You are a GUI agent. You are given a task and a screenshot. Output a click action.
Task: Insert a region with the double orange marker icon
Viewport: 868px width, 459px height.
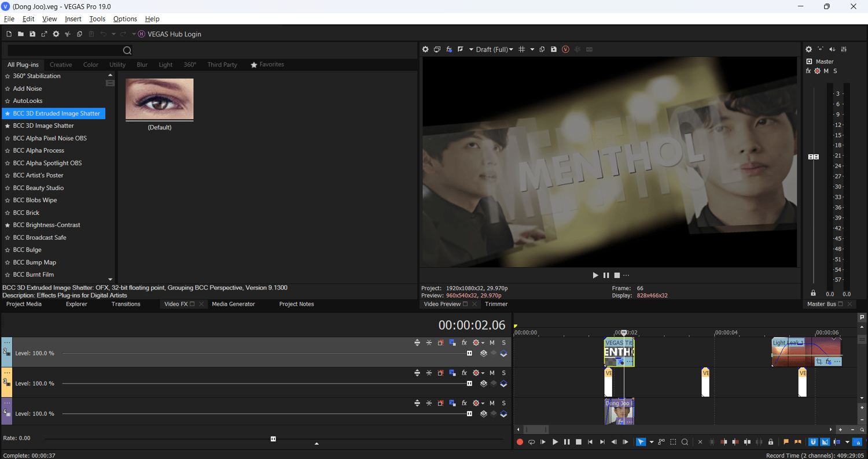pos(798,442)
